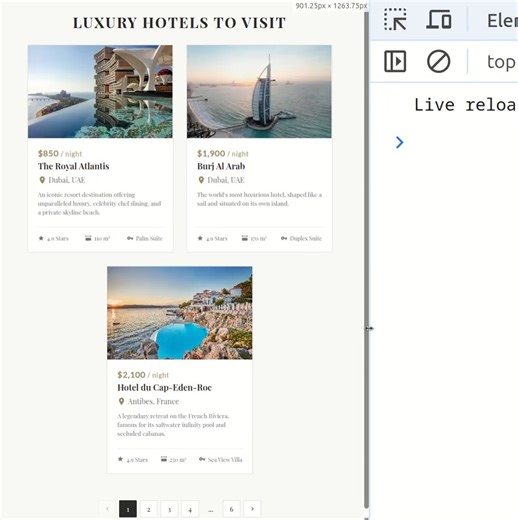Screen dimensions: 518x520
Task: Click the pagination ellipsis
Action: [x=211, y=510]
